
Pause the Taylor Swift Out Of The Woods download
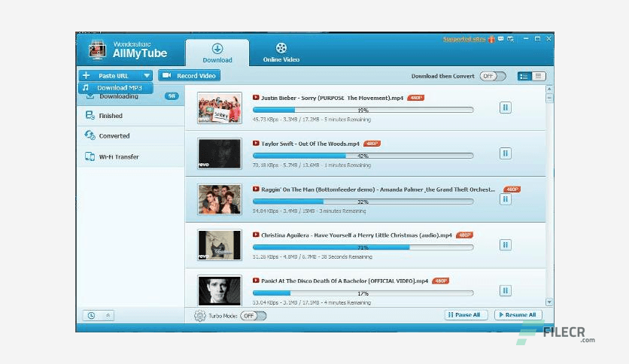tap(505, 153)
